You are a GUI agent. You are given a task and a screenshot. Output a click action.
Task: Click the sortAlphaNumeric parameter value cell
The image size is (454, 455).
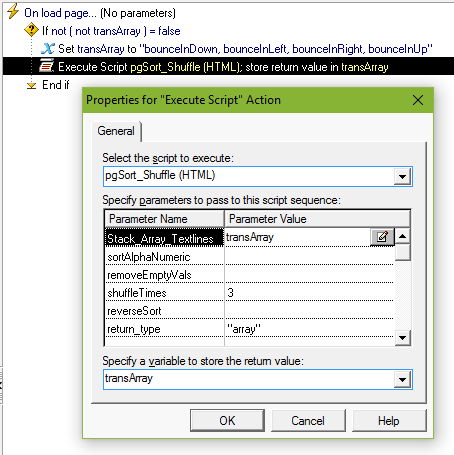click(x=309, y=257)
